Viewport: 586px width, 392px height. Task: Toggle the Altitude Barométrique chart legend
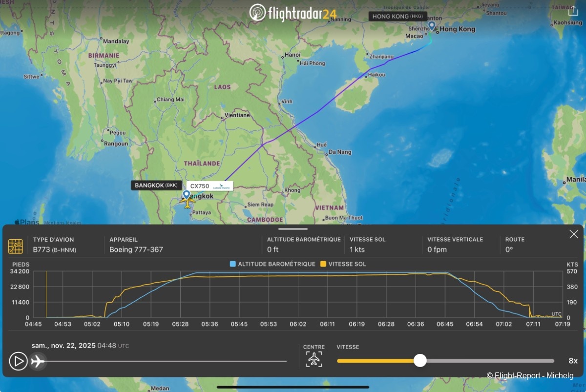coord(272,264)
